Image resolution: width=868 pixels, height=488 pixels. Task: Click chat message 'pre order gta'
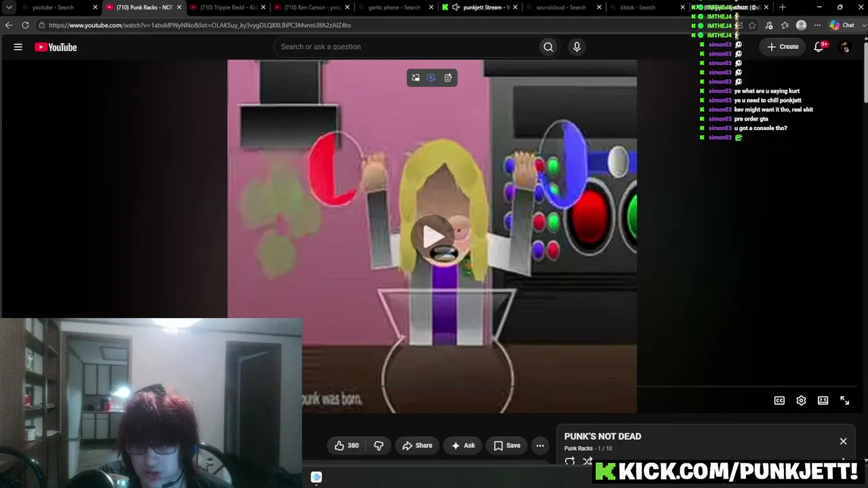pos(751,119)
